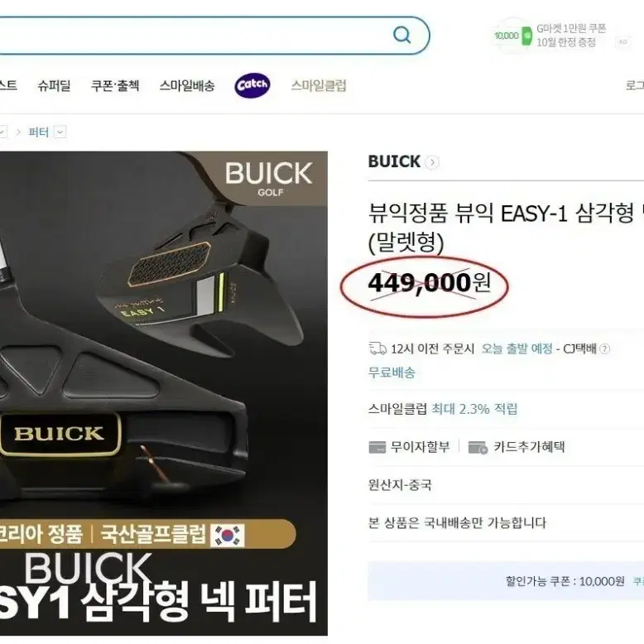This screenshot has width=644, height=644.
Task: Open the 스마일클럽 menu item
Action: pyautogui.click(x=319, y=85)
